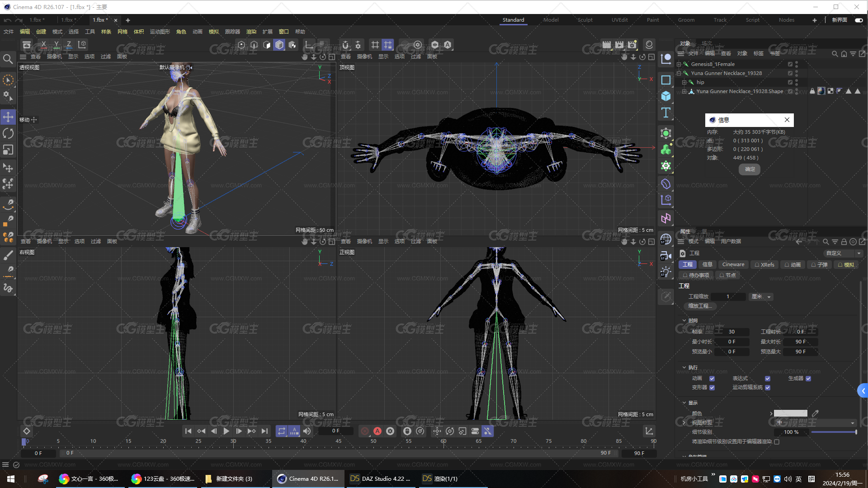
Task: Adjust the 细节级别 slider
Action: [x=834, y=432]
